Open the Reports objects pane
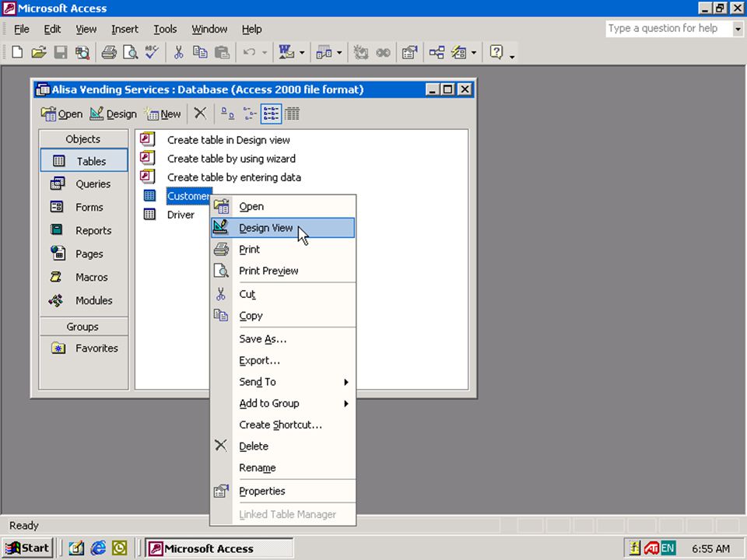 [x=83, y=230]
